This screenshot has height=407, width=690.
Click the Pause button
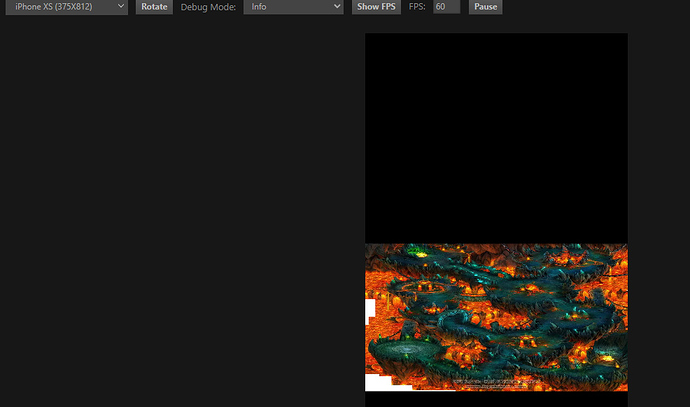pyautogui.click(x=485, y=7)
